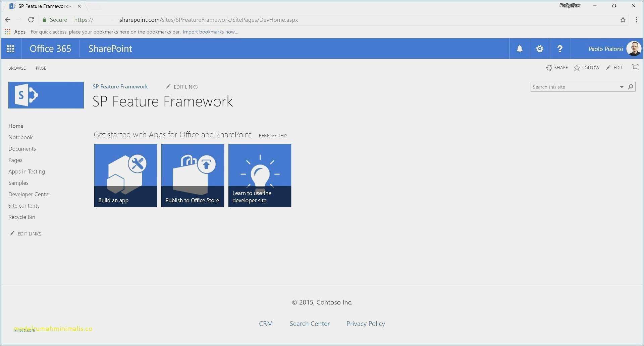This screenshot has height=346, width=644.
Task: Open the Recycle Bin
Action: (22, 217)
